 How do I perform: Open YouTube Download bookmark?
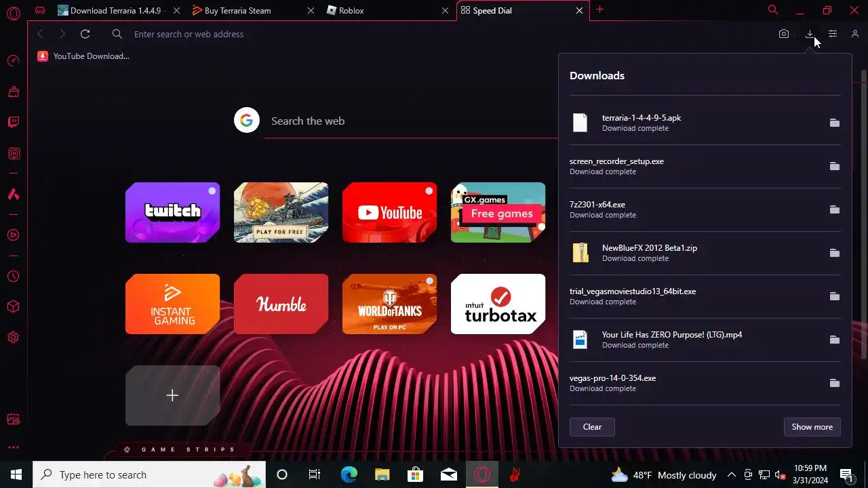83,56
